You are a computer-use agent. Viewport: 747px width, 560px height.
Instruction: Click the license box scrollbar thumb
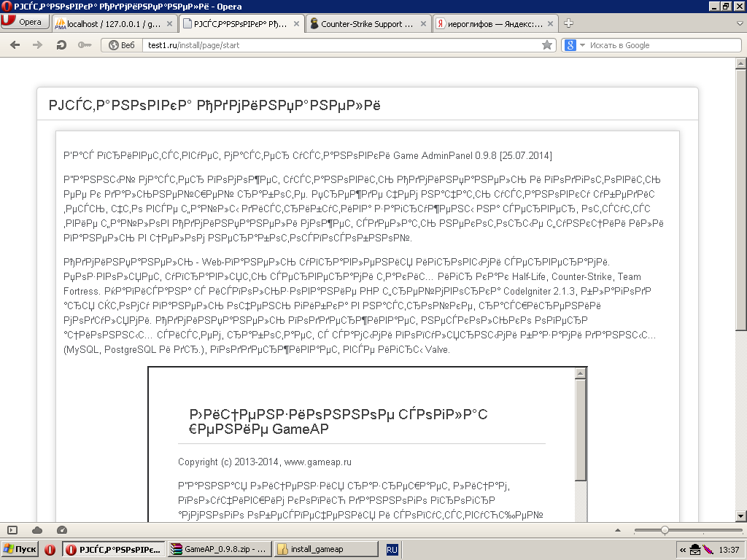pos(580,430)
